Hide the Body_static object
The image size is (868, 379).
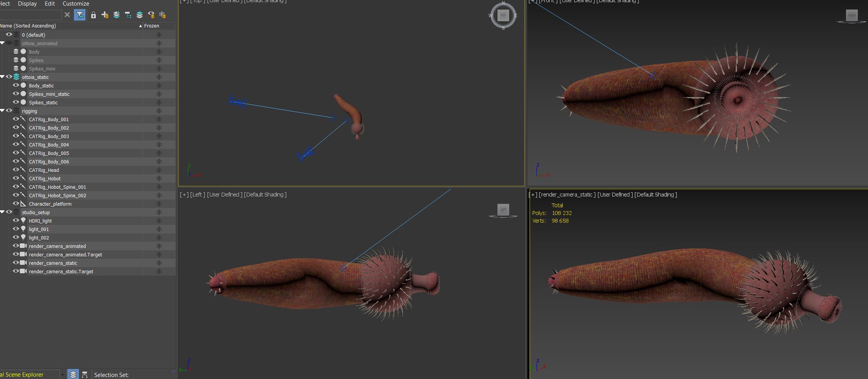(x=16, y=85)
